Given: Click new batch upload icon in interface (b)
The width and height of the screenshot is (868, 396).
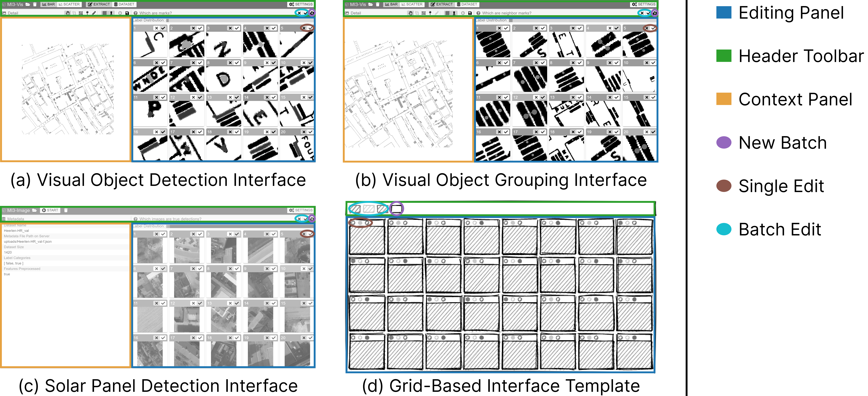Looking at the screenshot, I should pyautogui.click(x=655, y=13).
